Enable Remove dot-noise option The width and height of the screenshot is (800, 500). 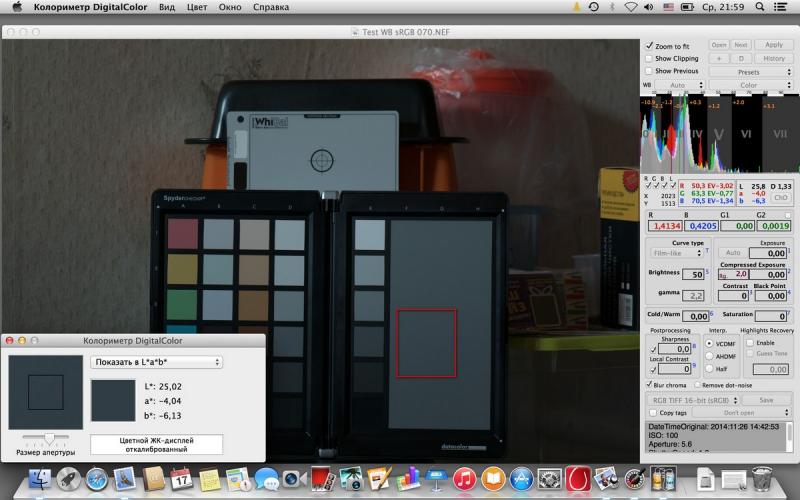697,385
